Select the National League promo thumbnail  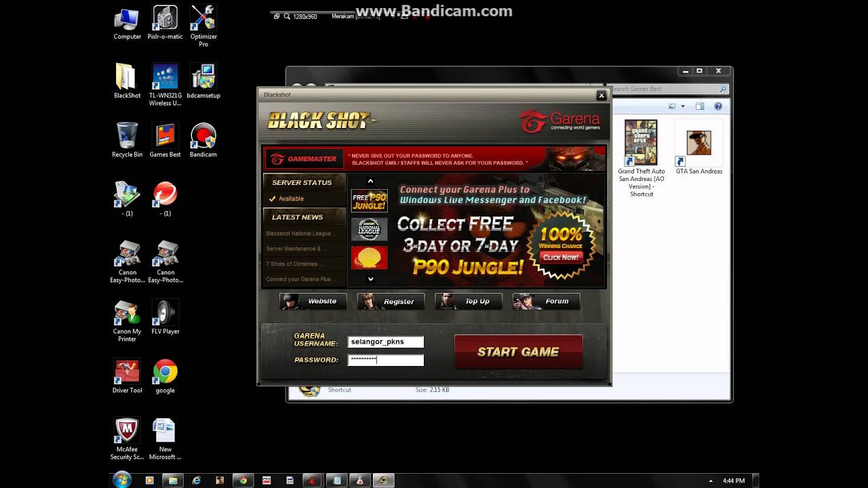[x=370, y=230]
